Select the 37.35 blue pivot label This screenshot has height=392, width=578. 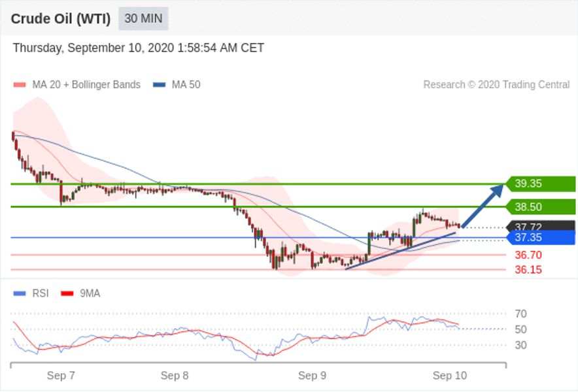tap(541, 238)
